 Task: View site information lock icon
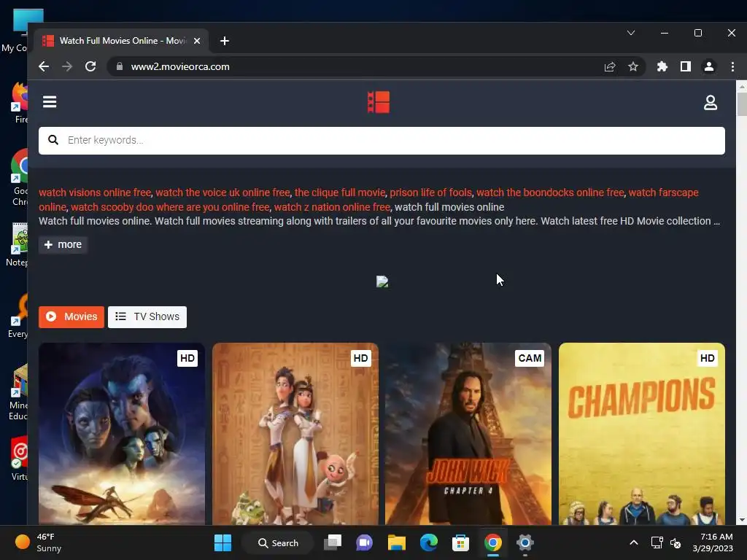pyautogui.click(x=120, y=66)
